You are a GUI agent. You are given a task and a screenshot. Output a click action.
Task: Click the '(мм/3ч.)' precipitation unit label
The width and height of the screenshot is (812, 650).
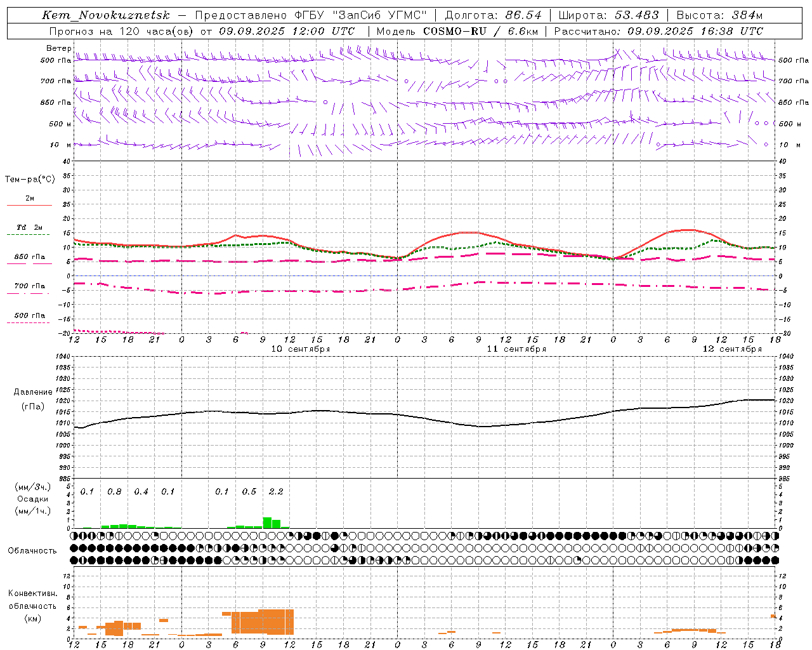tap(33, 487)
